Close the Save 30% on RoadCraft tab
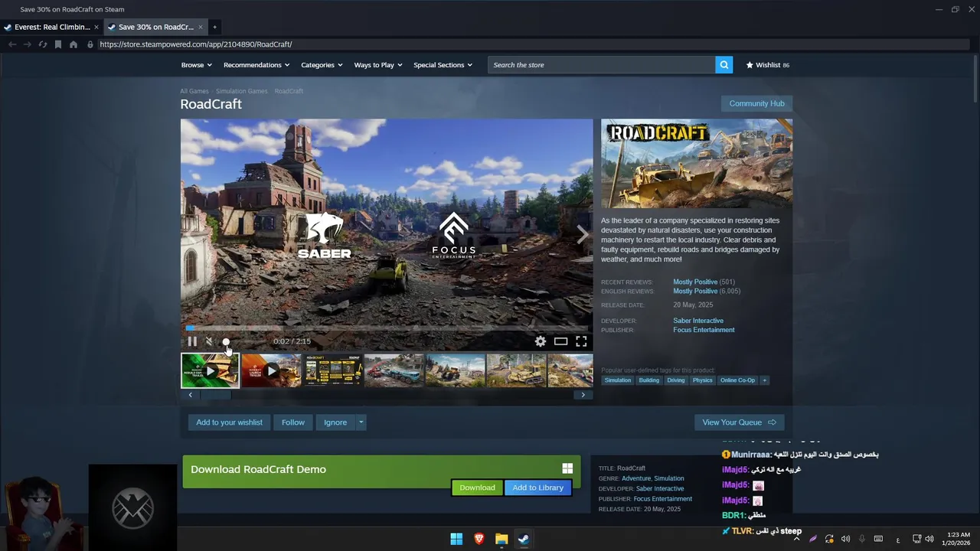The height and width of the screenshot is (551, 980). pyautogui.click(x=201, y=27)
